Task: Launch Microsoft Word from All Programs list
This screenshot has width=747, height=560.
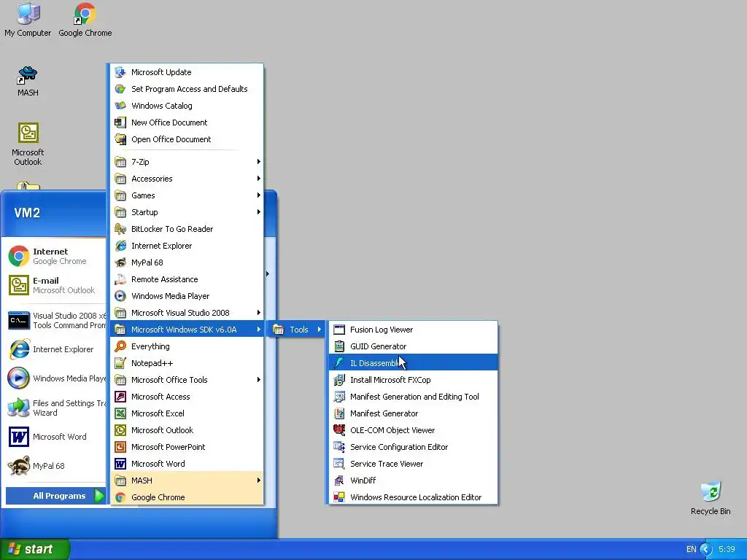Action: pyautogui.click(x=187, y=464)
